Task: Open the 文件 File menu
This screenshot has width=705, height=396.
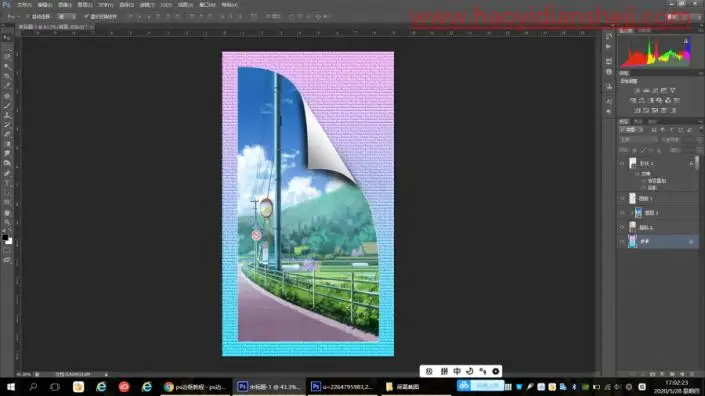Action: pyautogui.click(x=24, y=5)
